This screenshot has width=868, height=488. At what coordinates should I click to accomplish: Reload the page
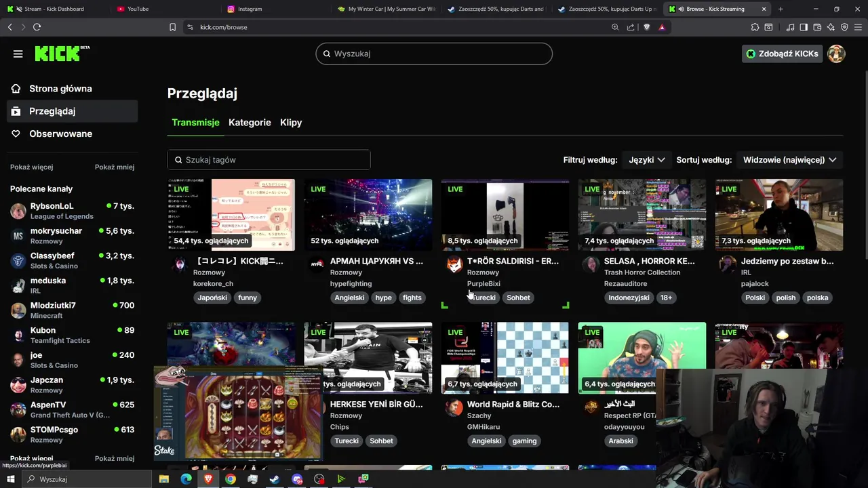37,27
